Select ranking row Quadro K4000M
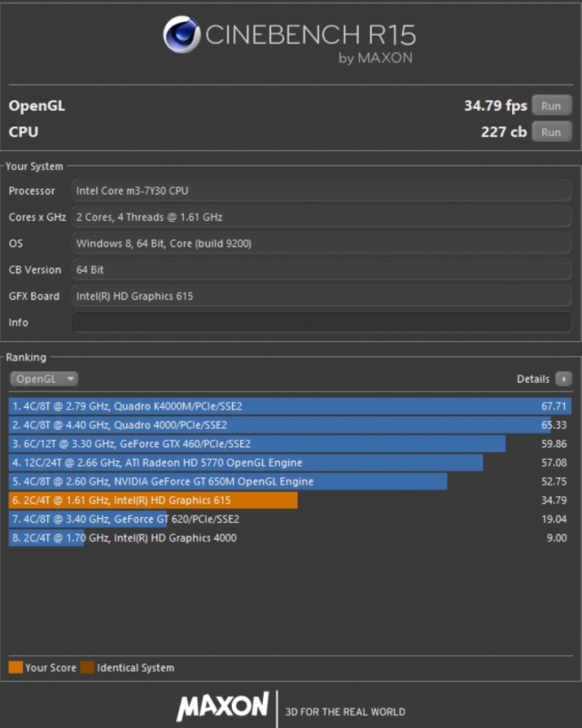Viewport: 582px width, 728px height. tap(290, 406)
